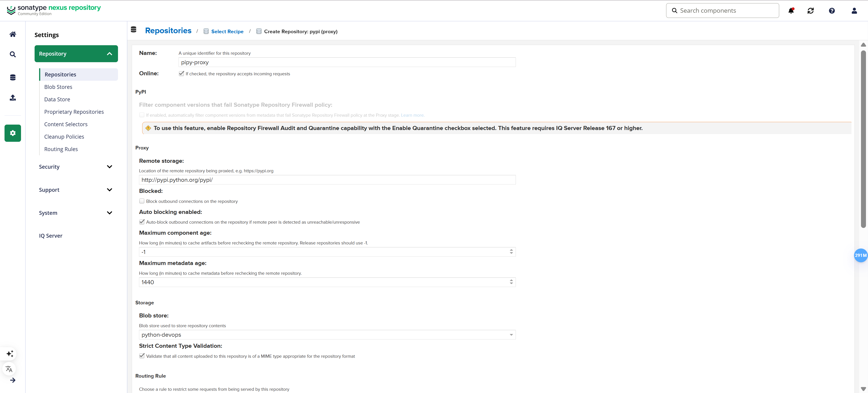Select Repositories in the settings menu

pos(78,74)
